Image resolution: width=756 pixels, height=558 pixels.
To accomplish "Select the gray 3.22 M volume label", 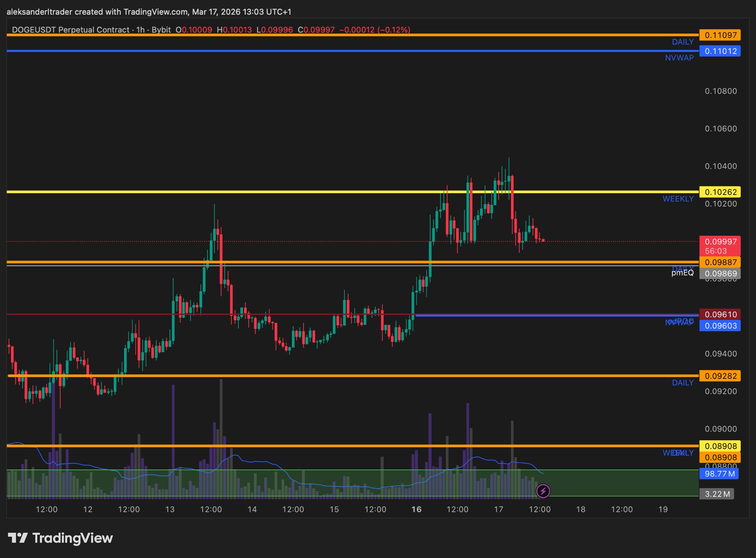I will pyautogui.click(x=717, y=494).
